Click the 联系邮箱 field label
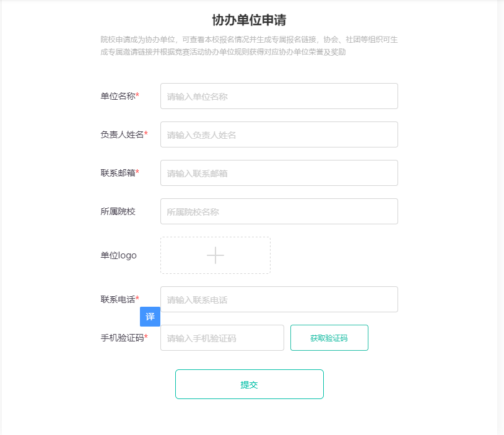The width and height of the screenshot is (504, 435). point(118,173)
